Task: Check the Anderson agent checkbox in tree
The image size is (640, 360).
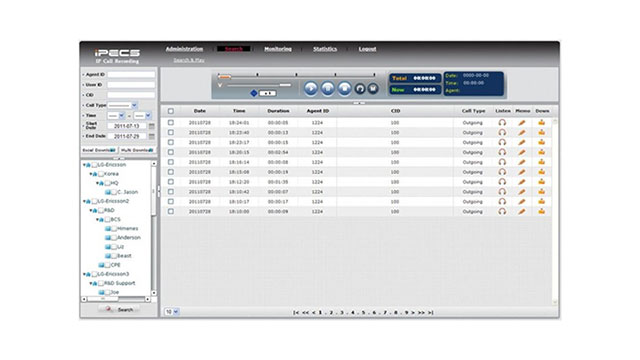Action: pyautogui.click(x=114, y=238)
